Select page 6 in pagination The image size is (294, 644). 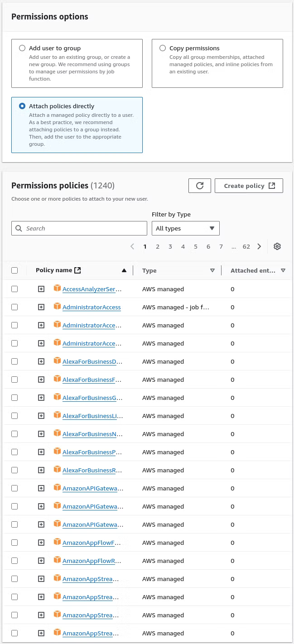tap(208, 246)
